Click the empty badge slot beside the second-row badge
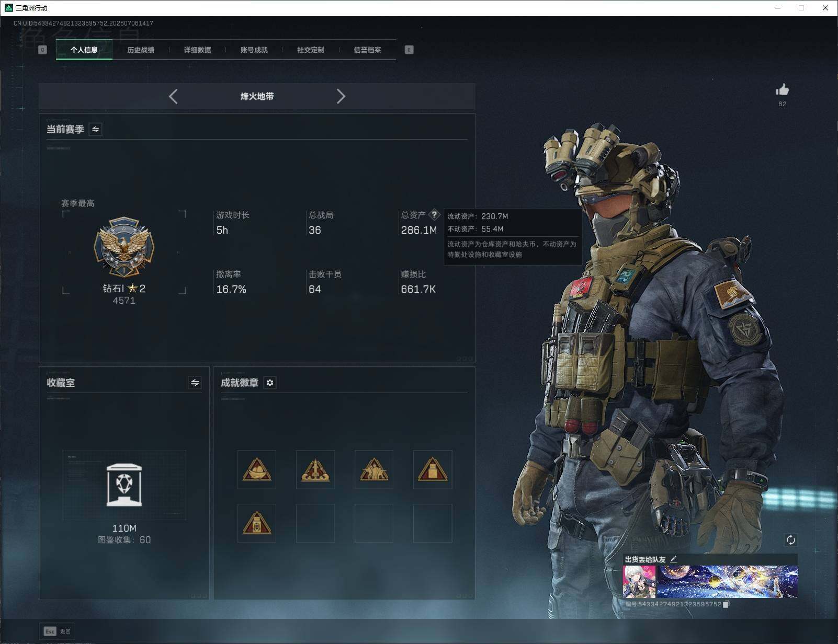Image resolution: width=838 pixels, height=644 pixels. tap(315, 523)
